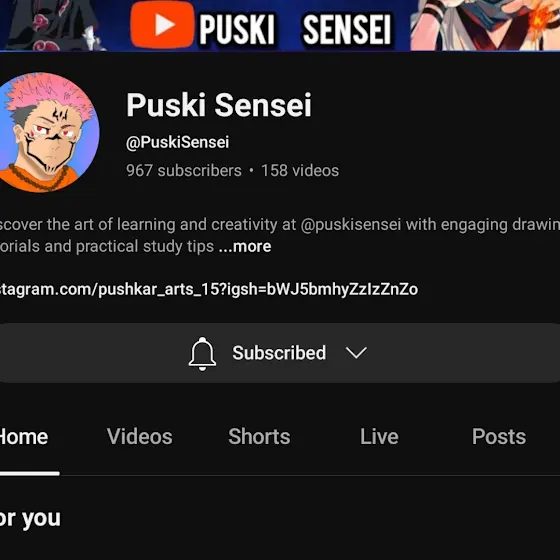Click the notification bell icon
This screenshot has height=560, width=560.
(202, 354)
